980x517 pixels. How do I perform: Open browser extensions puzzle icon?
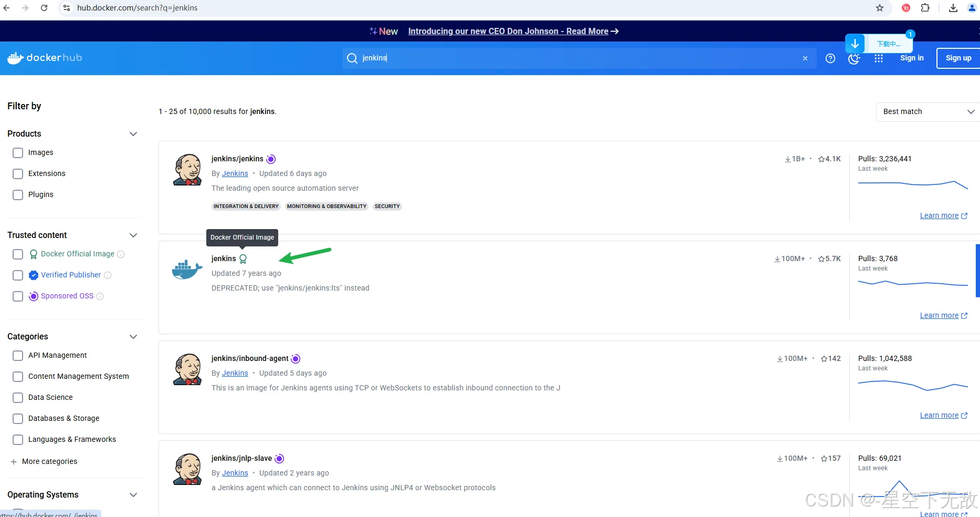pos(925,8)
